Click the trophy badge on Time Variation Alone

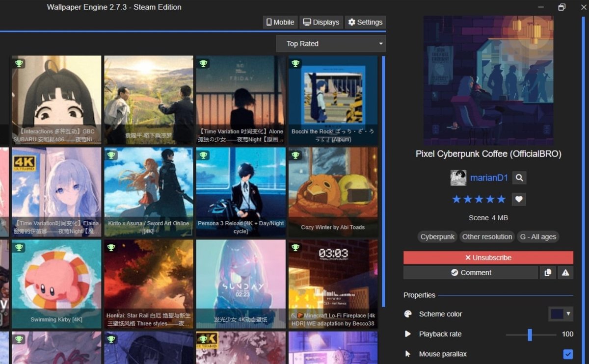[203, 63]
